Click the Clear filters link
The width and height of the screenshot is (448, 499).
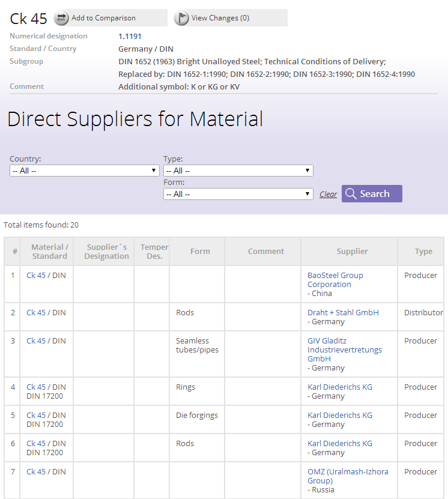click(x=328, y=194)
